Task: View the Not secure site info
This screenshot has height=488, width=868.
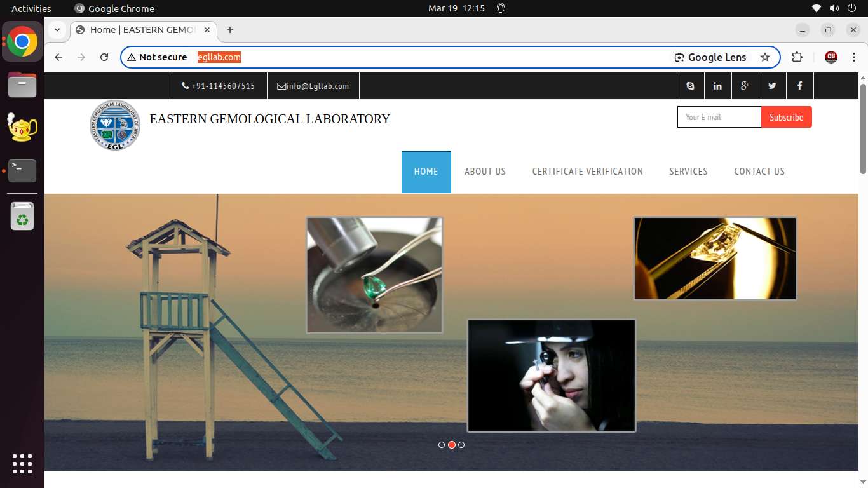Action: tap(158, 57)
